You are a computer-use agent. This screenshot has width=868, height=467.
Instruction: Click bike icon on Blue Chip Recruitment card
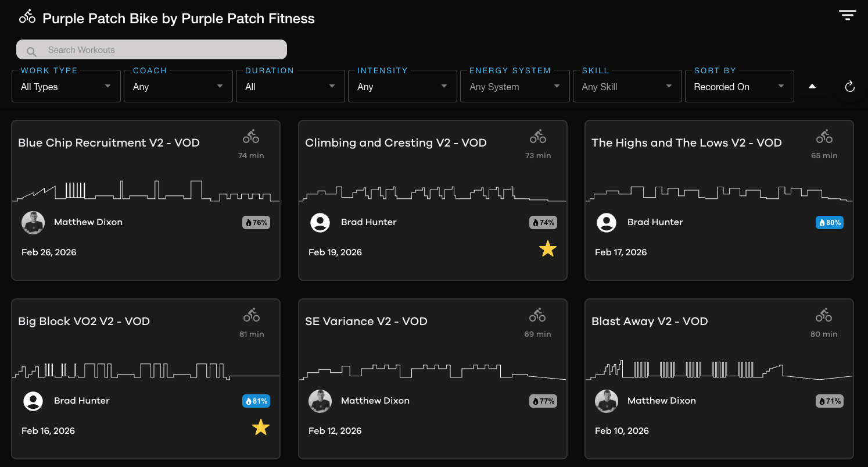(251, 137)
